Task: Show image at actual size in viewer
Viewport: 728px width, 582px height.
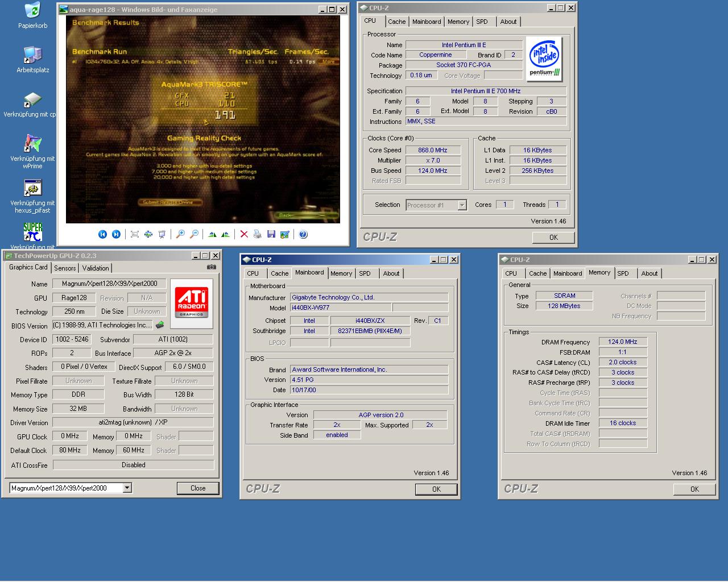Action: (x=148, y=234)
